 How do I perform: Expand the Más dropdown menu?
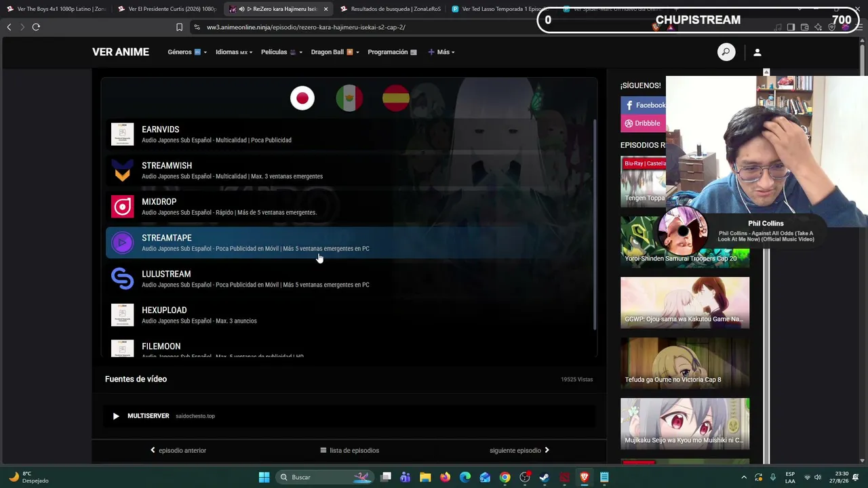tap(441, 52)
